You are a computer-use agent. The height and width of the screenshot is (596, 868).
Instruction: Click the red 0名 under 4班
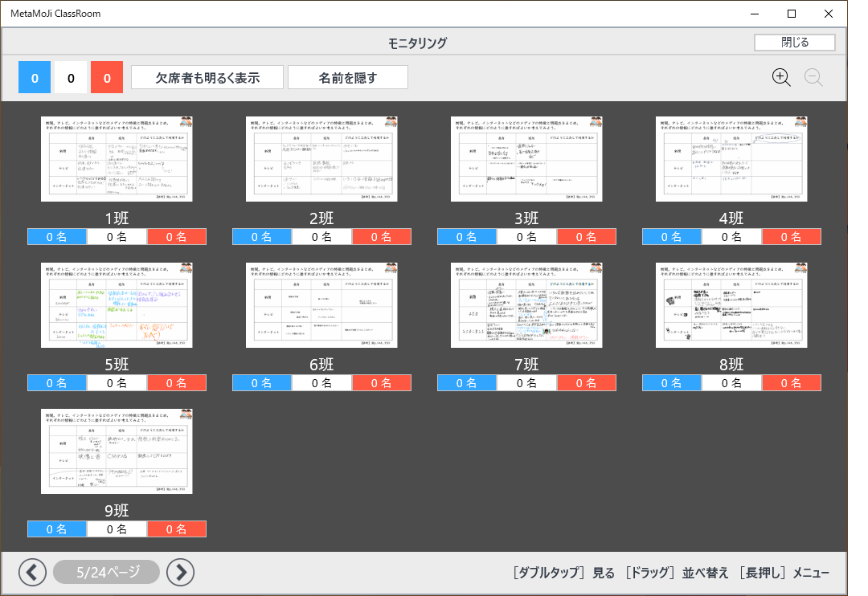(x=792, y=237)
